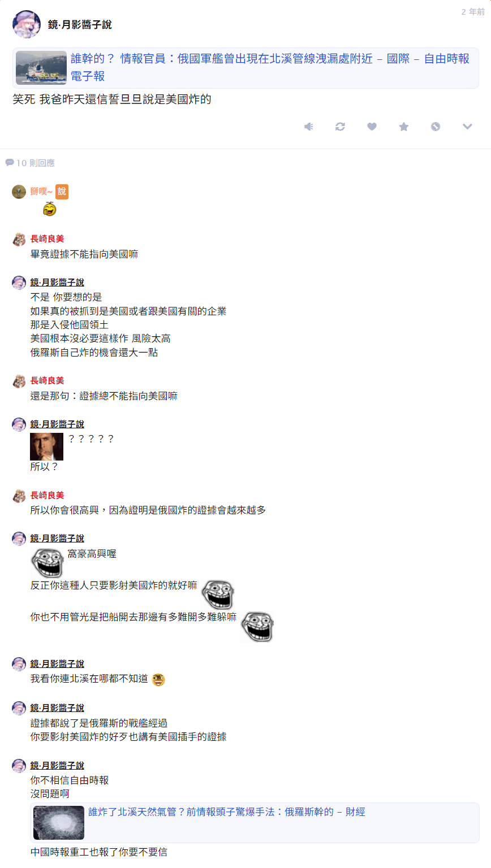The image size is (491, 868).
Task: Open 長崎良美 username in first reply
Action: tap(48, 239)
